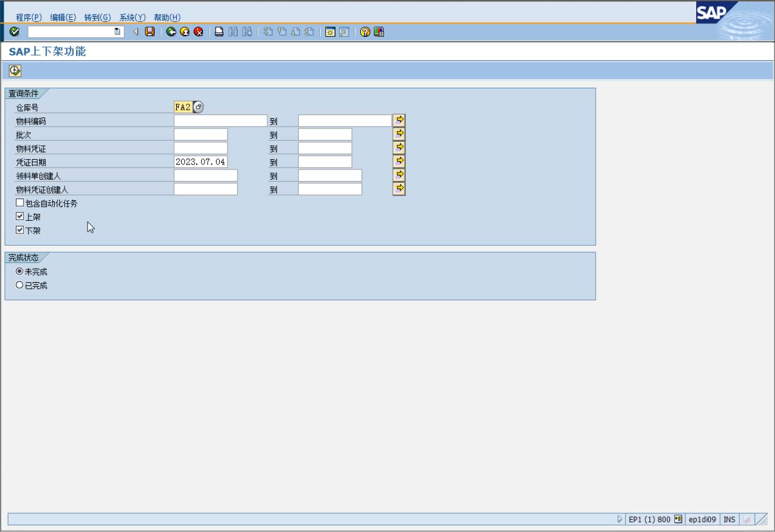Click the Save diskette icon

[x=150, y=32]
